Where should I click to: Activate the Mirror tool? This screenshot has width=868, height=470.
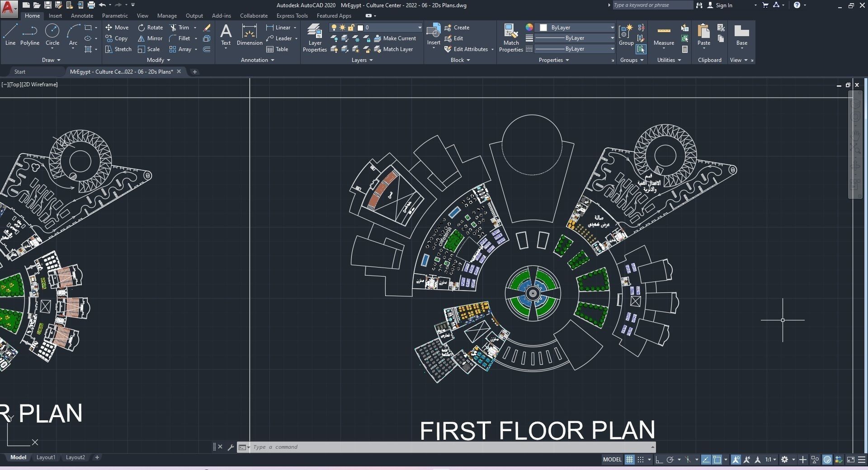[x=150, y=38]
